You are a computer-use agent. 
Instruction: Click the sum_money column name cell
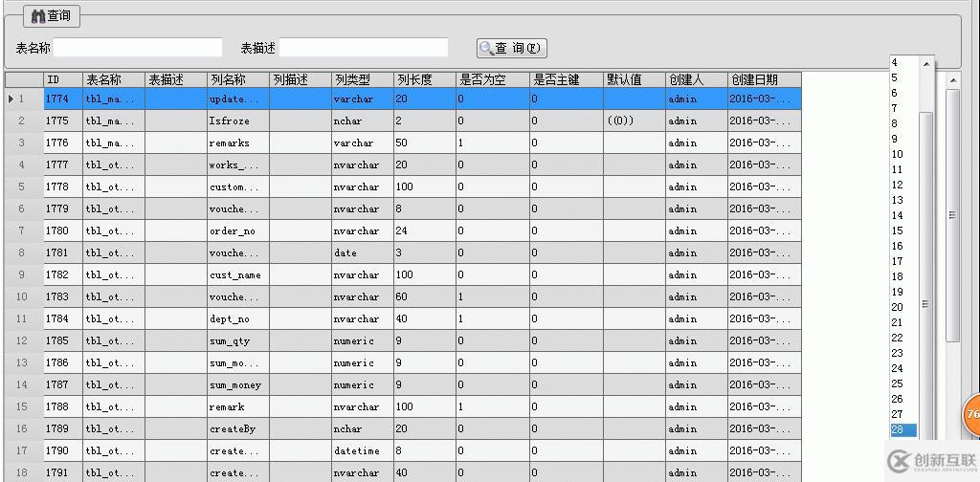point(238,385)
